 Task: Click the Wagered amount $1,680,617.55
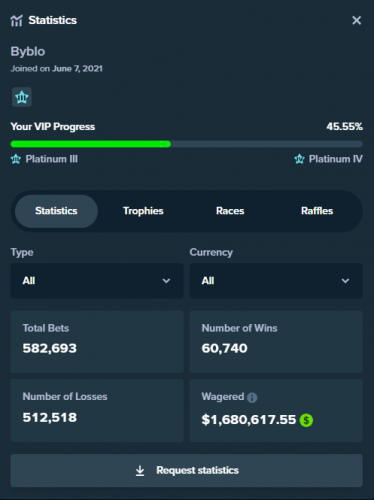pos(249,420)
